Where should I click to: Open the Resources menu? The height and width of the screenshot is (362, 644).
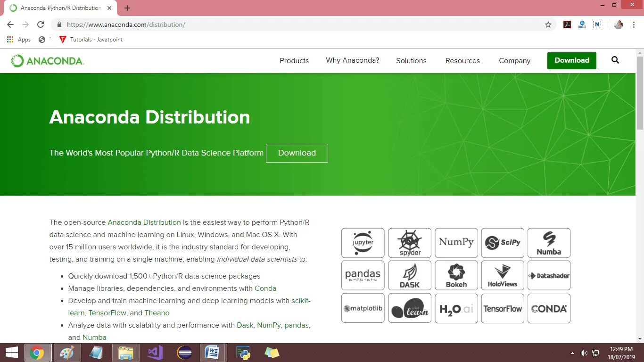pos(462,61)
